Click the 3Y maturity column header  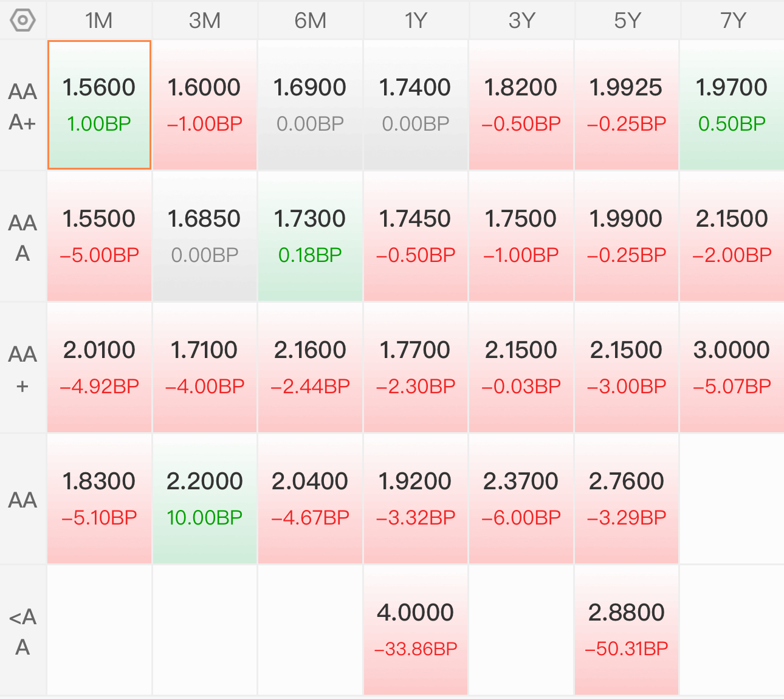coord(521,21)
